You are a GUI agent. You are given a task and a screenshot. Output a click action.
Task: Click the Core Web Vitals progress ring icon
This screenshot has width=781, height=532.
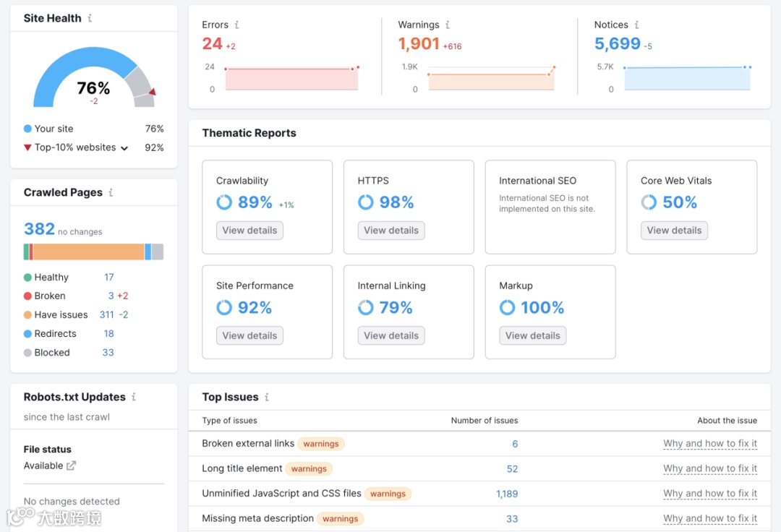click(649, 202)
